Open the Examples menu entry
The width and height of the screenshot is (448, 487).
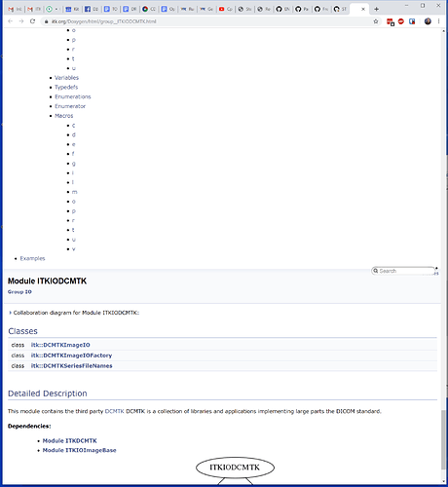(x=32, y=258)
